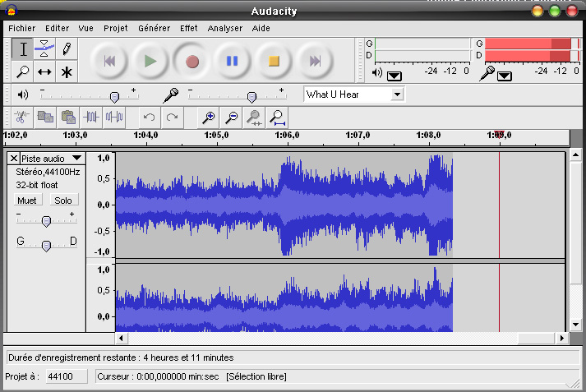Click the input microphone volume slider handle
Image resolution: width=586 pixels, height=392 pixels.
tap(251, 97)
